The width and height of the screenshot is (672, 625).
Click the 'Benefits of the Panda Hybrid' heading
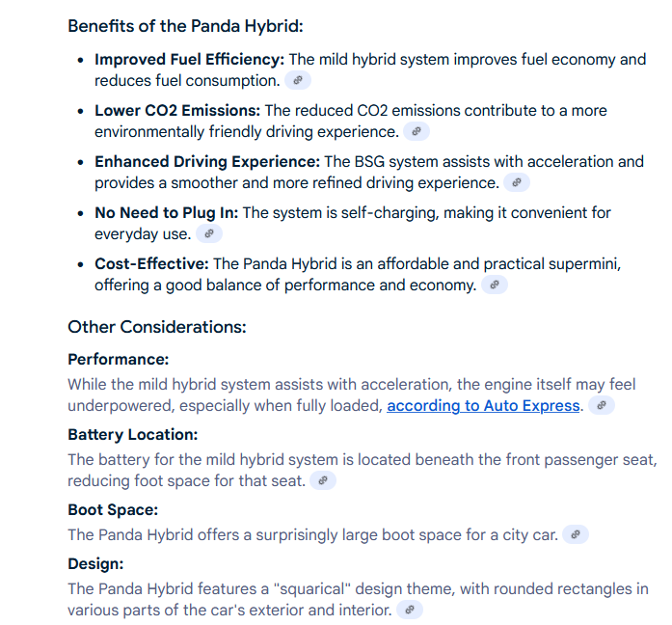coord(185,26)
